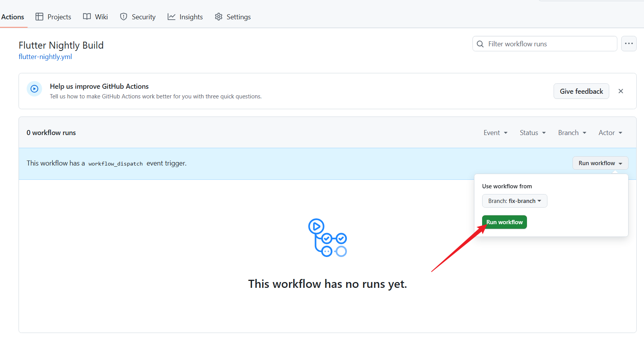The height and width of the screenshot is (338, 644).
Task: Select Branch: fix-branch dropdown
Action: [x=515, y=201]
